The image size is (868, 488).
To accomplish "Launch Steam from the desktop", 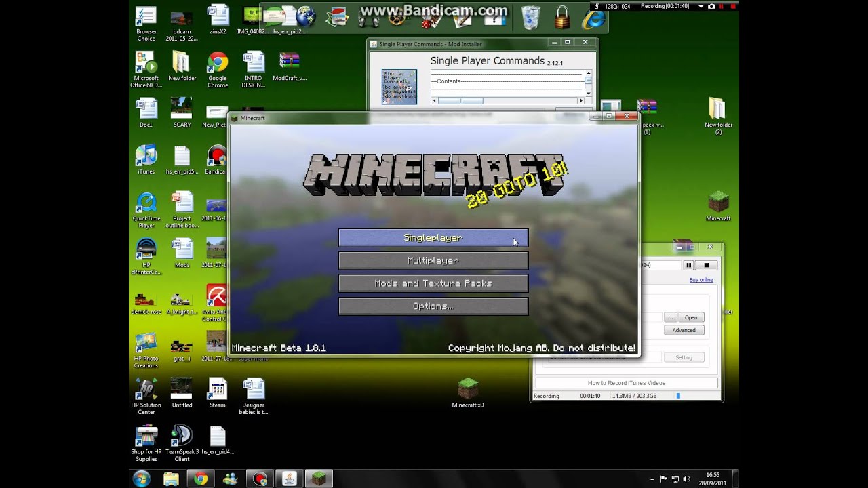I will (218, 394).
